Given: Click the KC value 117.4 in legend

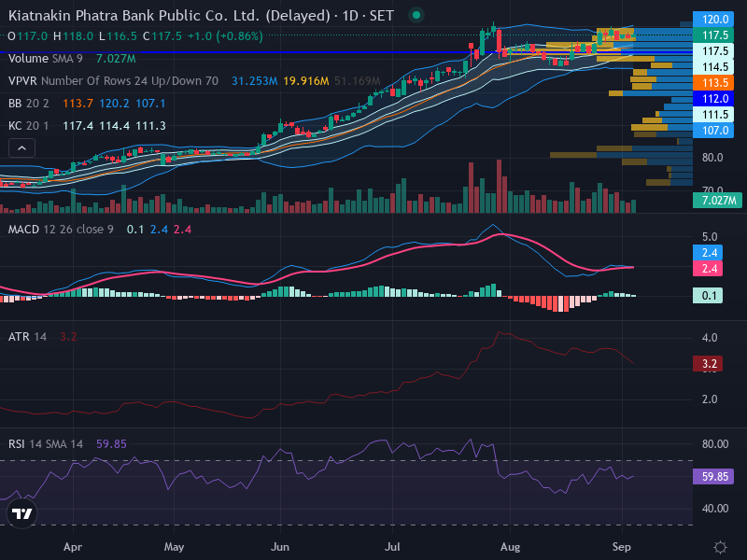Looking at the screenshot, I should (x=78, y=126).
